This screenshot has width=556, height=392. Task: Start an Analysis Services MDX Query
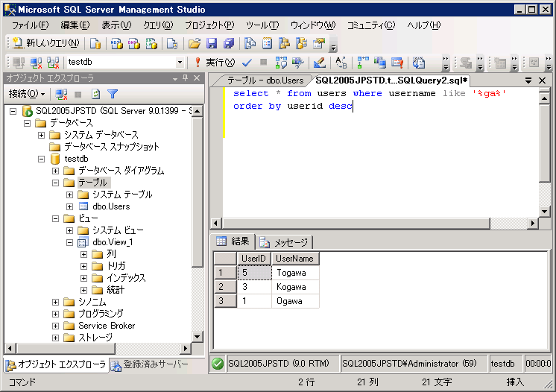click(117, 43)
